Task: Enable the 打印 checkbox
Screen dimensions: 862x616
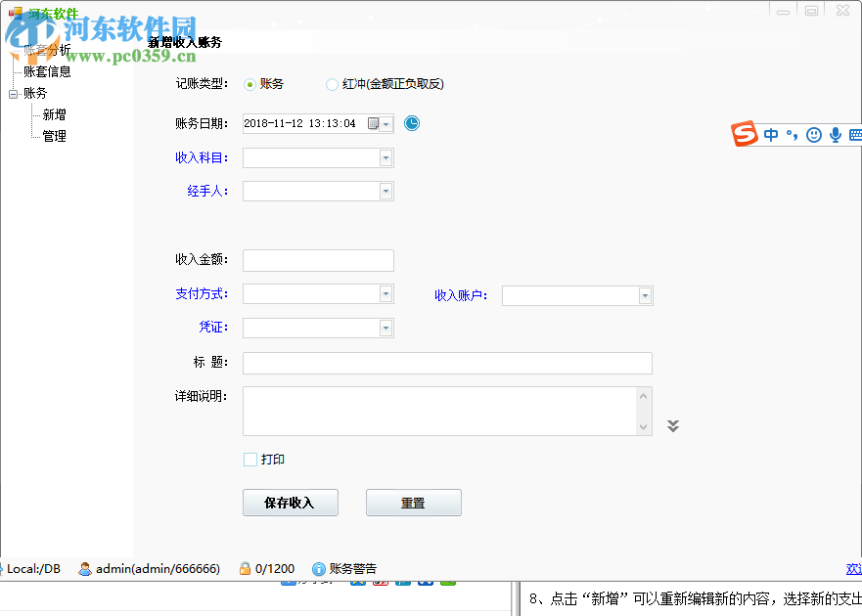Action: tap(250, 460)
